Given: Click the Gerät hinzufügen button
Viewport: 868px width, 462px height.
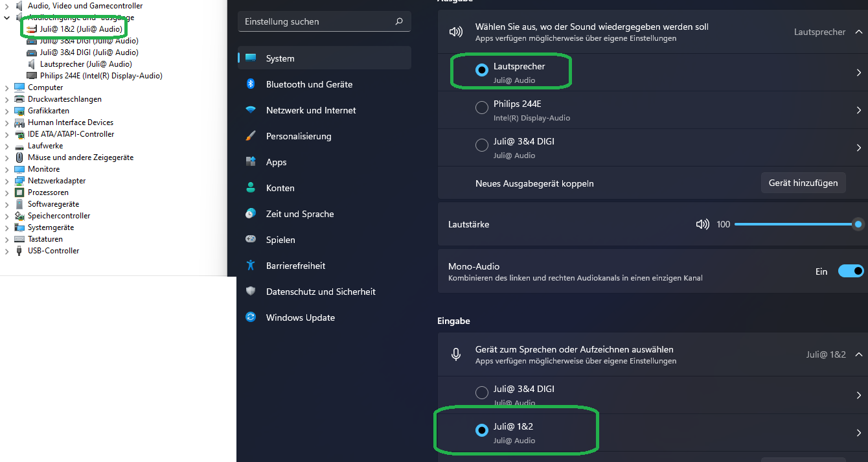Looking at the screenshot, I should pos(803,183).
